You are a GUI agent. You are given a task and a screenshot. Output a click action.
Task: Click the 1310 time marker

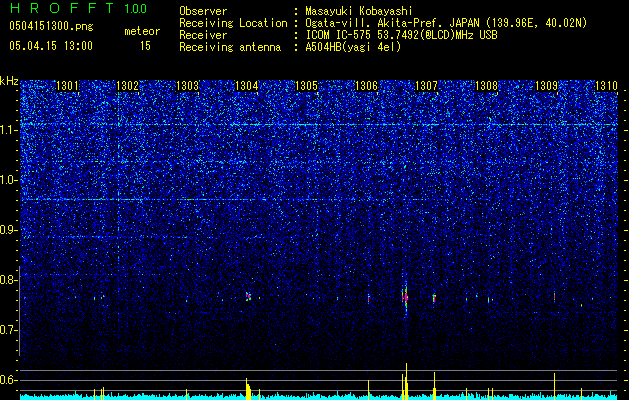(606, 85)
